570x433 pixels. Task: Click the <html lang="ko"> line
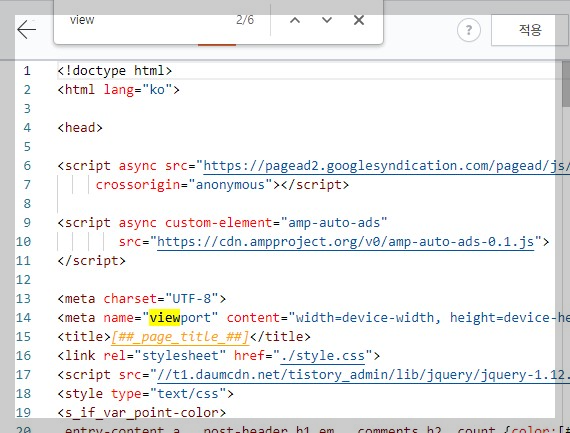(x=119, y=89)
